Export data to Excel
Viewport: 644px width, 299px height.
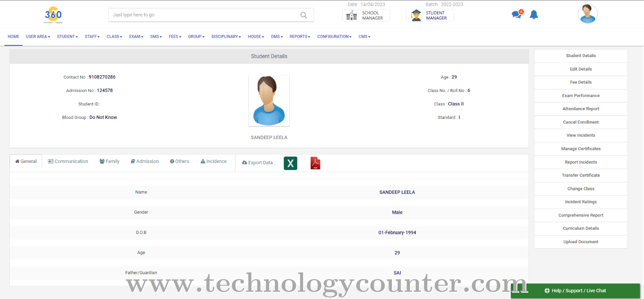290,163
